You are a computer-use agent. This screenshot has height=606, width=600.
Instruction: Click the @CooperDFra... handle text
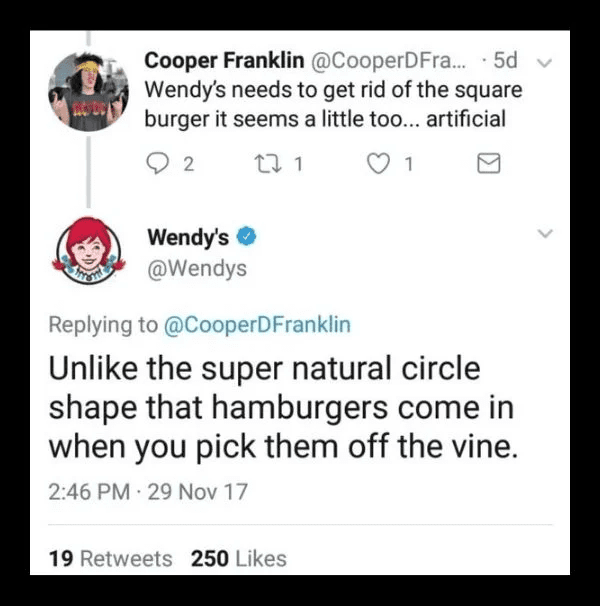coord(389,61)
